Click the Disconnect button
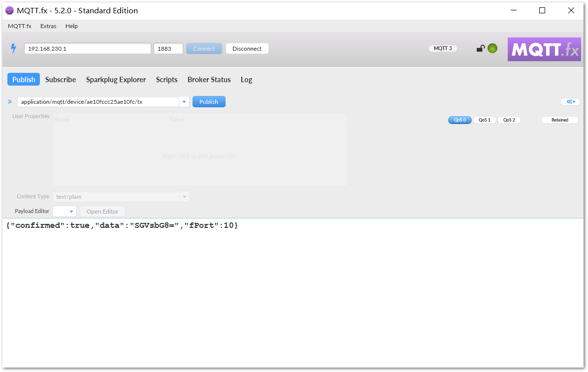Viewport: 588px width, 372px height. click(x=247, y=49)
